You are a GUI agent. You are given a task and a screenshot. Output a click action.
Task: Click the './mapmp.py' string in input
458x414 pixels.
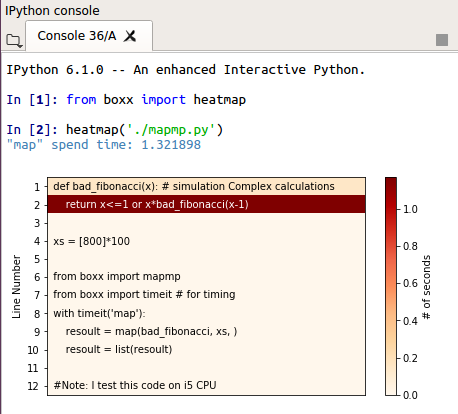point(171,130)
